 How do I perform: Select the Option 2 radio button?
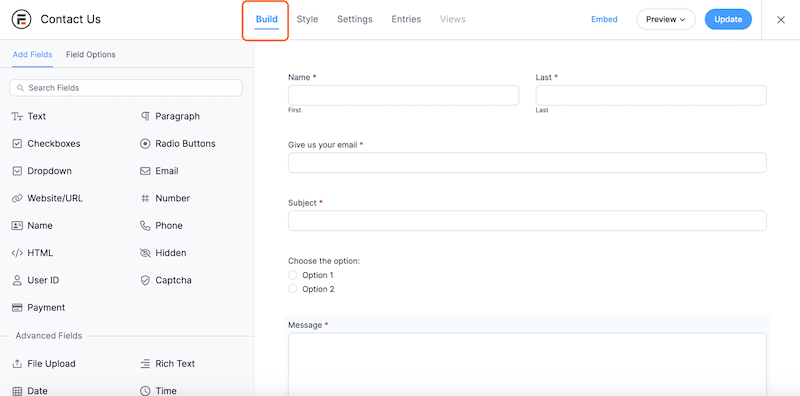[x=293, y=289]
